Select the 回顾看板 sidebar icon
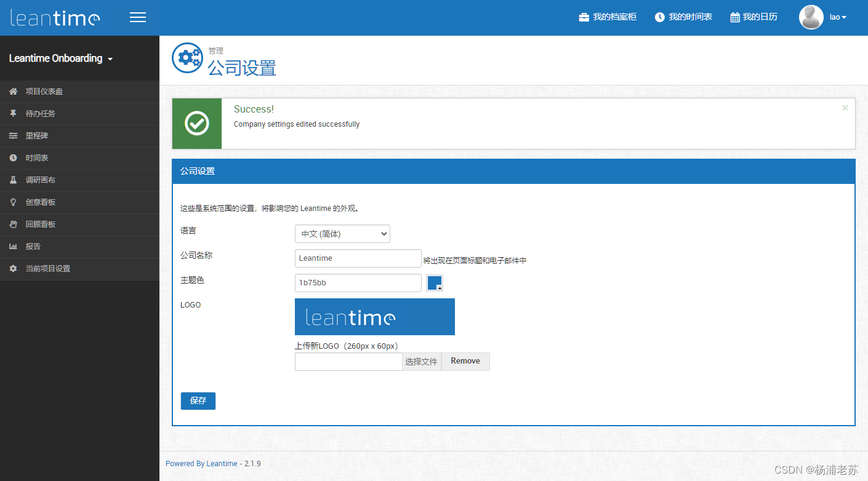The width and height of the screenshot is (868, 481). click(x=12, y=225)
